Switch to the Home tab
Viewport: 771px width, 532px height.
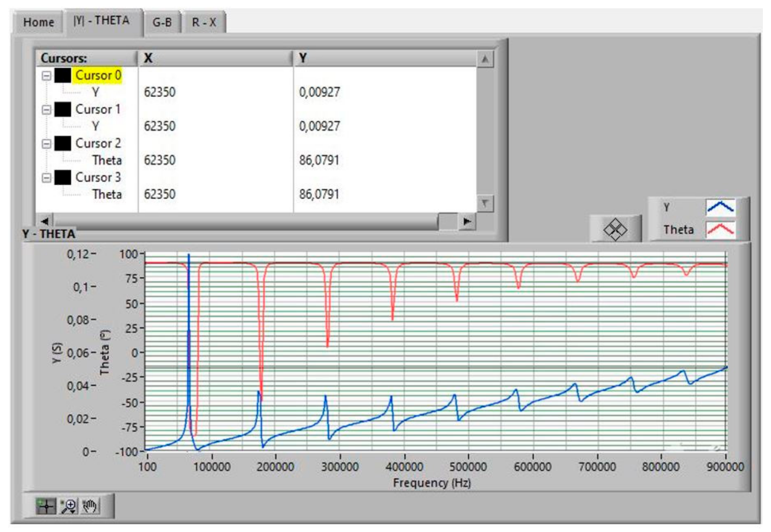point(38,22)
